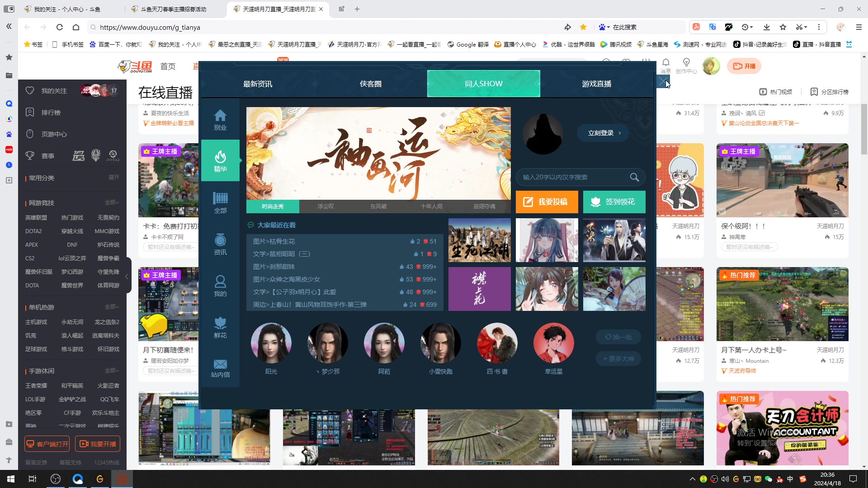Open 分区排行榜 link
Viewport: 868px width, 488px height.
click(x=830, y=92)
